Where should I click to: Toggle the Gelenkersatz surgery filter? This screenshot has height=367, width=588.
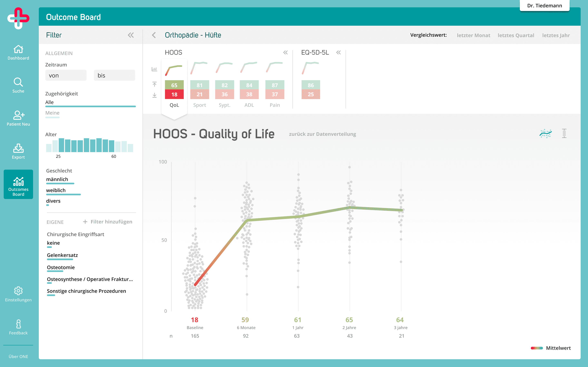coord(62,255)
